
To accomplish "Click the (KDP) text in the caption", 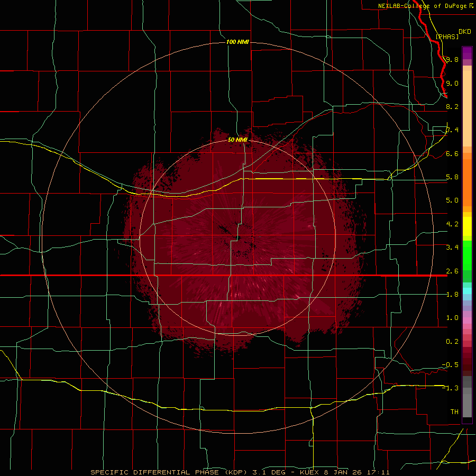I will coord(237,472).
